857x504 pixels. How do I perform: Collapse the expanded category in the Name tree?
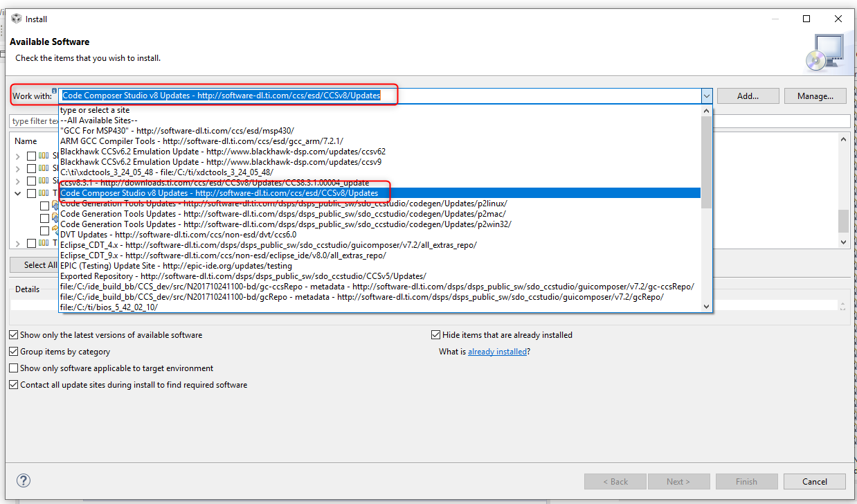click(x=17, y=193)
